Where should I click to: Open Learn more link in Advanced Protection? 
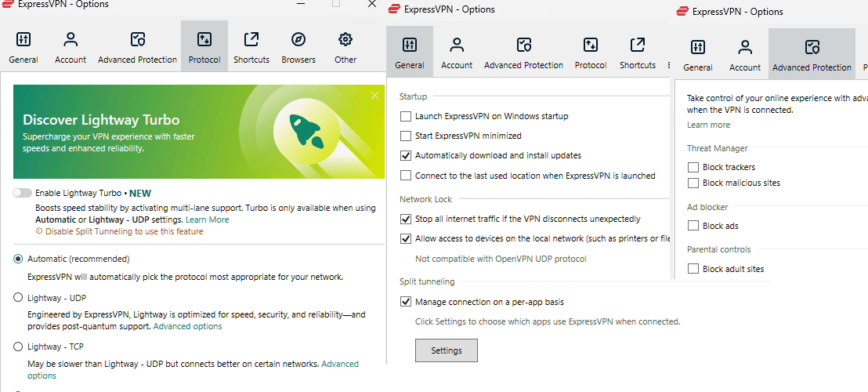pyautogui.click(x=708, y=125)
